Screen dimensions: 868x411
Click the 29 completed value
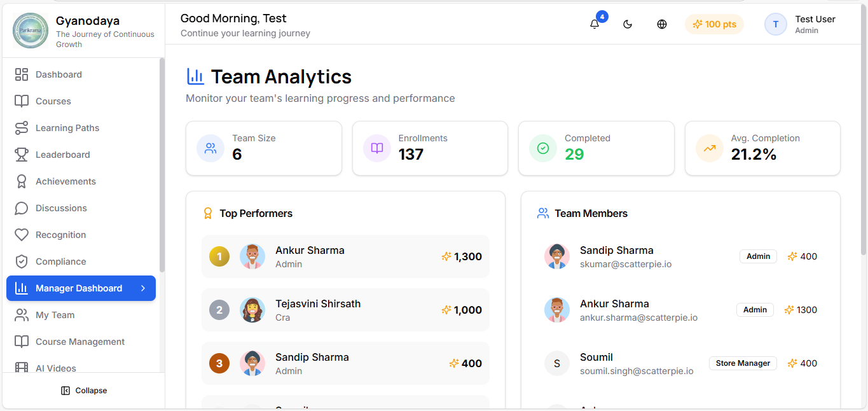[x=574, y=155]
